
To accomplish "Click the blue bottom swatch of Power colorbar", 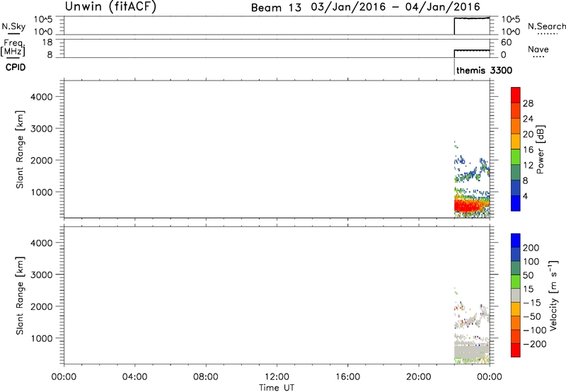I will tap(516, 203).
